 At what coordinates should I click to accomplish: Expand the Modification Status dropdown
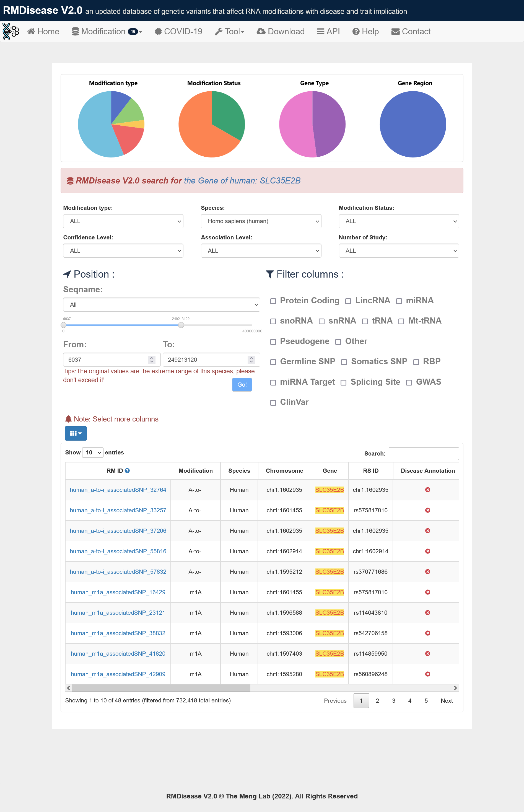tap(399, 221)
